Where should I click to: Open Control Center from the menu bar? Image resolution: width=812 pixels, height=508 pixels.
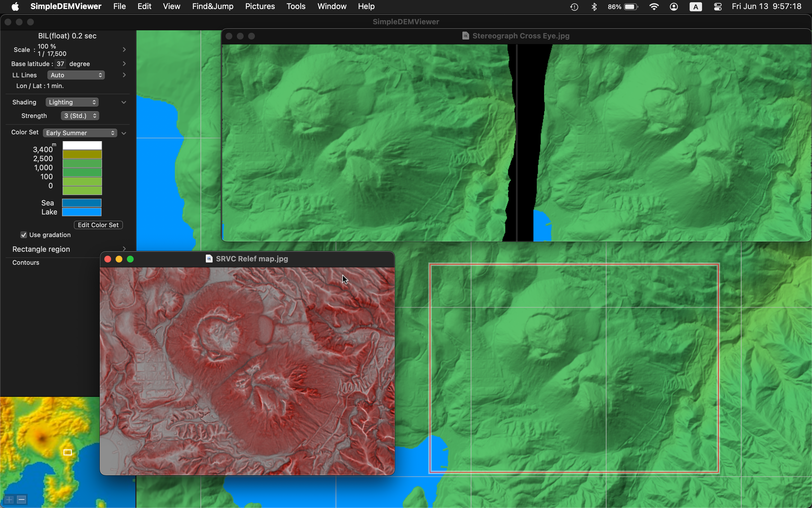pyautogui.click(x=718, y=7)
